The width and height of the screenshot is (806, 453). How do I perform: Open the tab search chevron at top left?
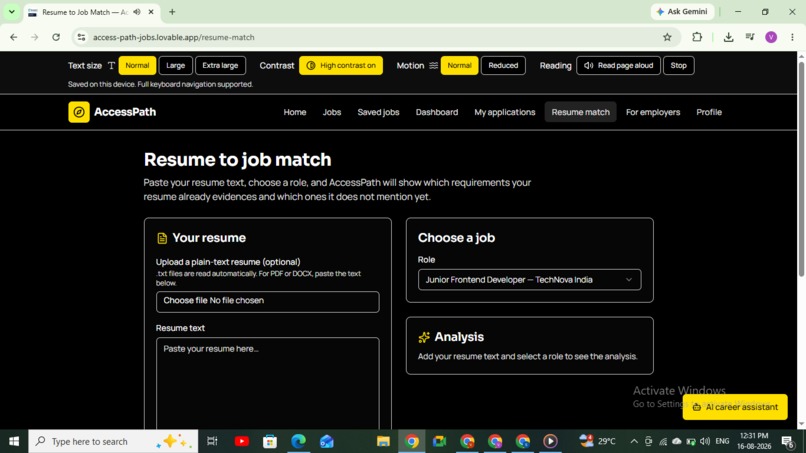[11, 12]
